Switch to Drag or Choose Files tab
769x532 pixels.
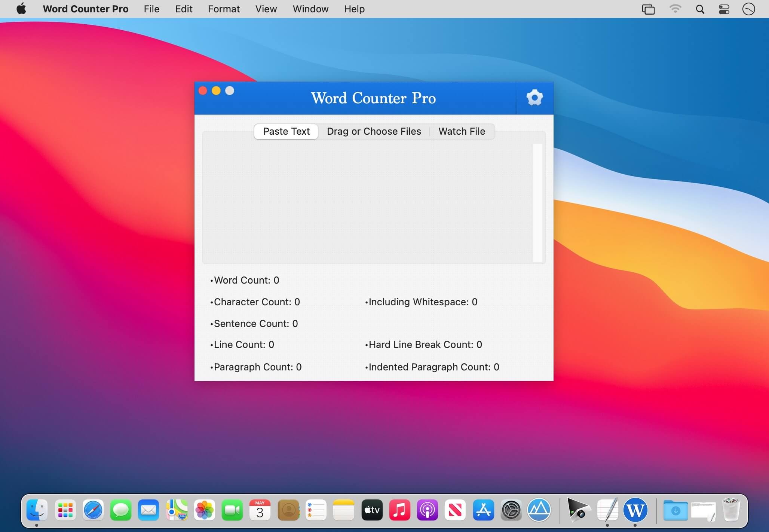tap(374, 131)
